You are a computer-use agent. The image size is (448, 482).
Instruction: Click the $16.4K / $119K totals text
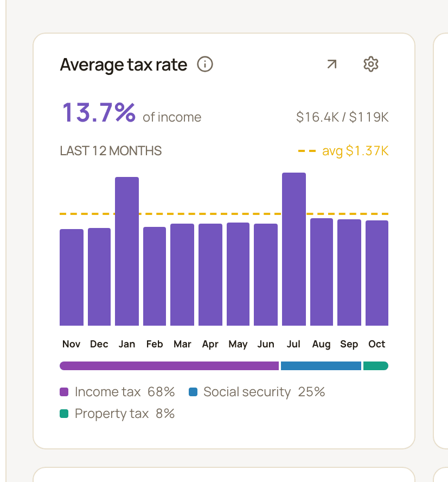click(x=342, y=117)
